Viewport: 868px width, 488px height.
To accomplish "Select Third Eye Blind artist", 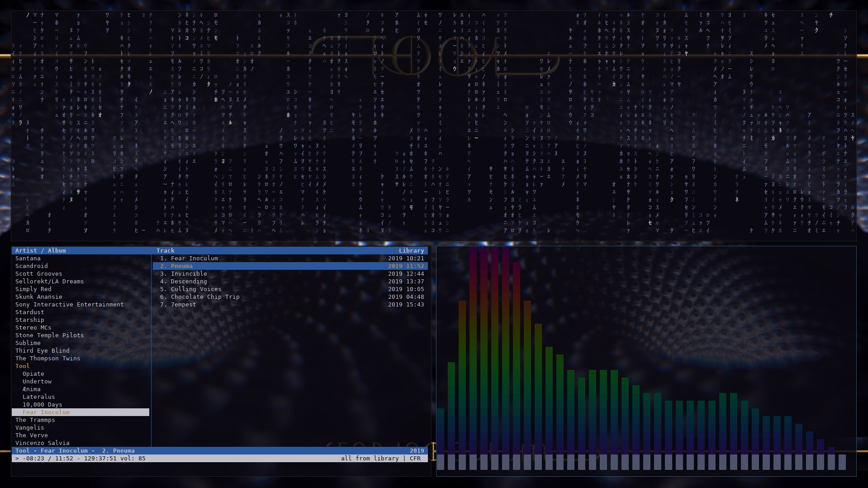I will [x=42, y=351].
